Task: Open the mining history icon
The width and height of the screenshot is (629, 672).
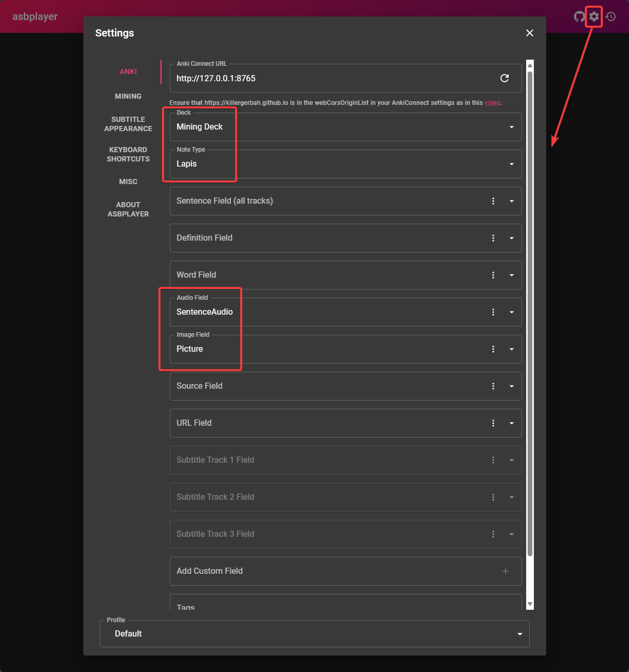Action: [x=610, y=16]
